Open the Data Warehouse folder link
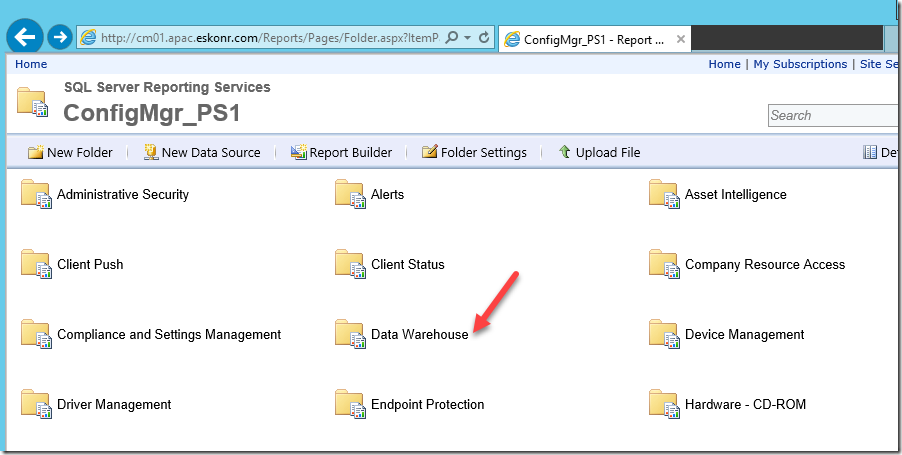Screen dimensions: 902x455 click(419, 335)
